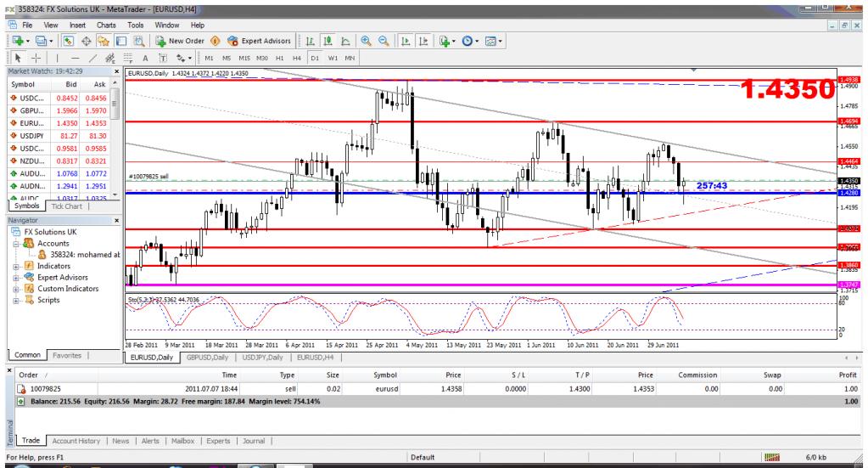The width and height of the screenshot is (868, 468).
Task: Toggle the M15 timeframe button
Action: pos(243,57)
